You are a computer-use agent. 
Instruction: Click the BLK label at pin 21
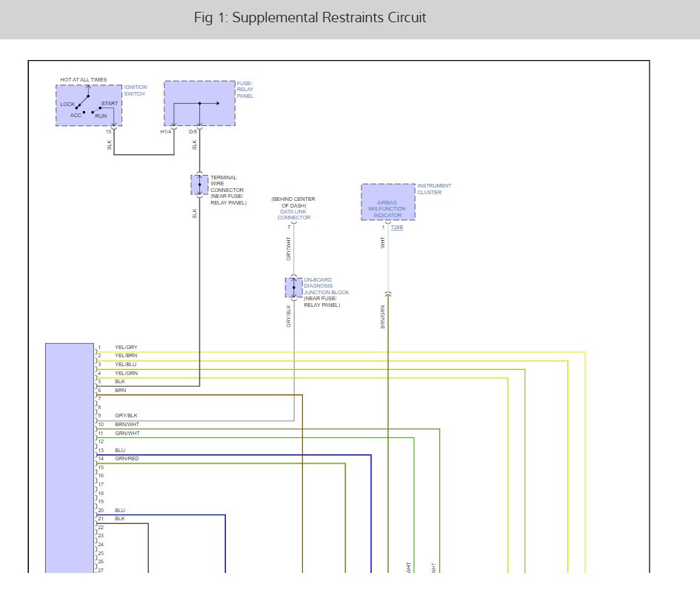120,519
